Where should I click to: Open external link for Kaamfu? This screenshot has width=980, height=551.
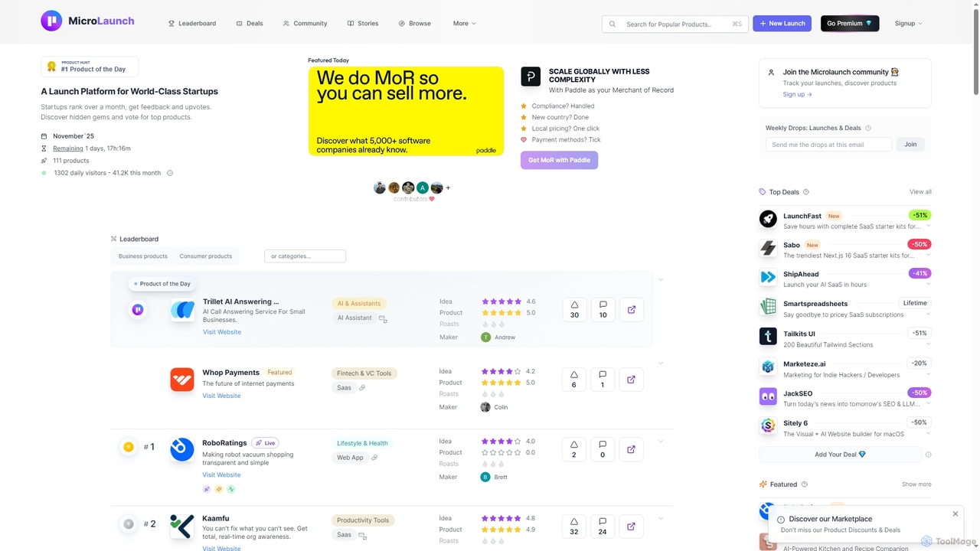[x=632, y=527]
